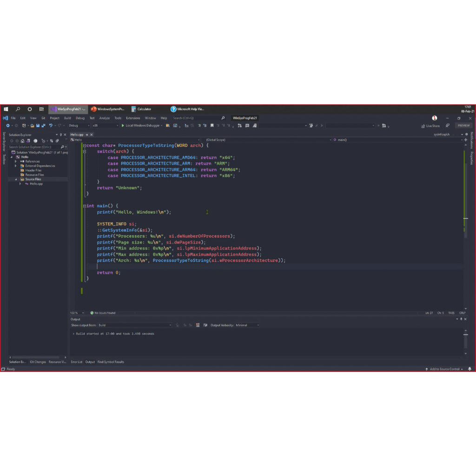
Task: Click the Send Feedback icon
Action: click(x=448, y=126)
